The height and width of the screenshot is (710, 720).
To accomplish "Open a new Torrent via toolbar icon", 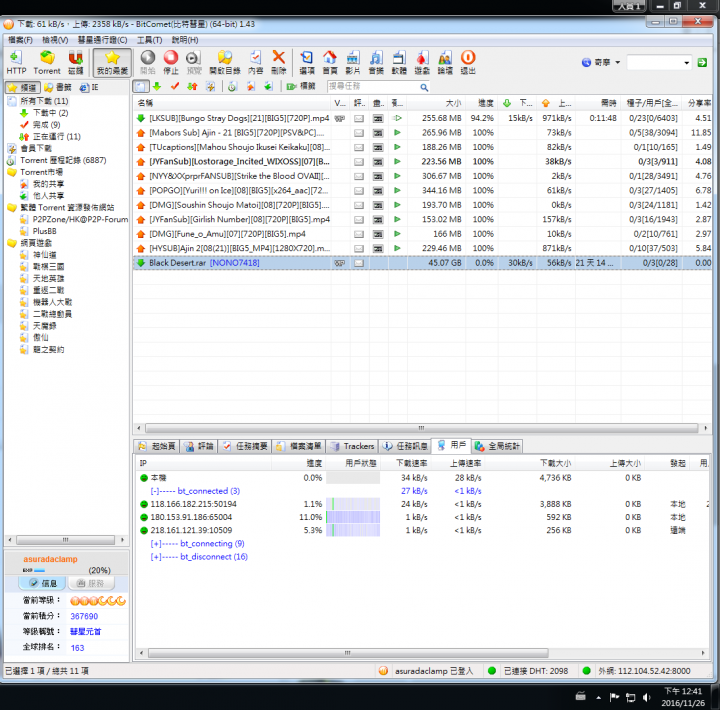I will 47,62.
